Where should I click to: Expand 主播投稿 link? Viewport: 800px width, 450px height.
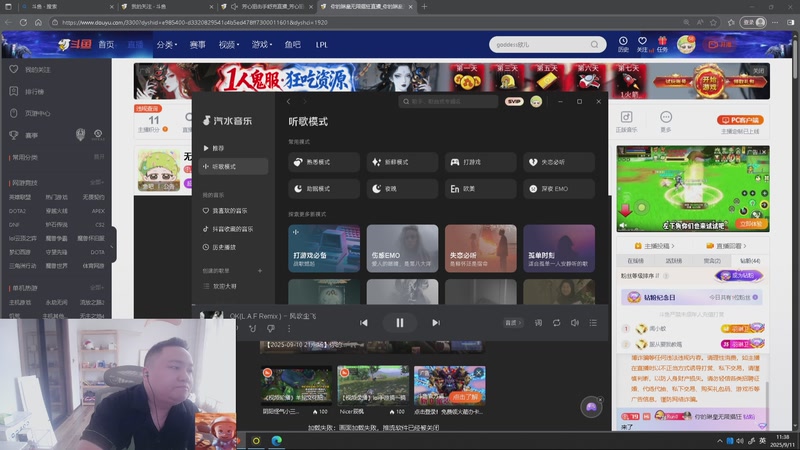pyautogui.click(x=655, y=246)
